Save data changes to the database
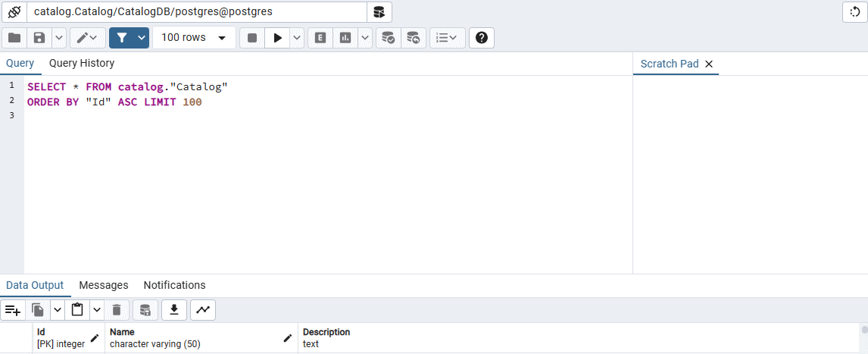Image resolution: width=868 pixels, height=354 pixels. pos(145,310)
